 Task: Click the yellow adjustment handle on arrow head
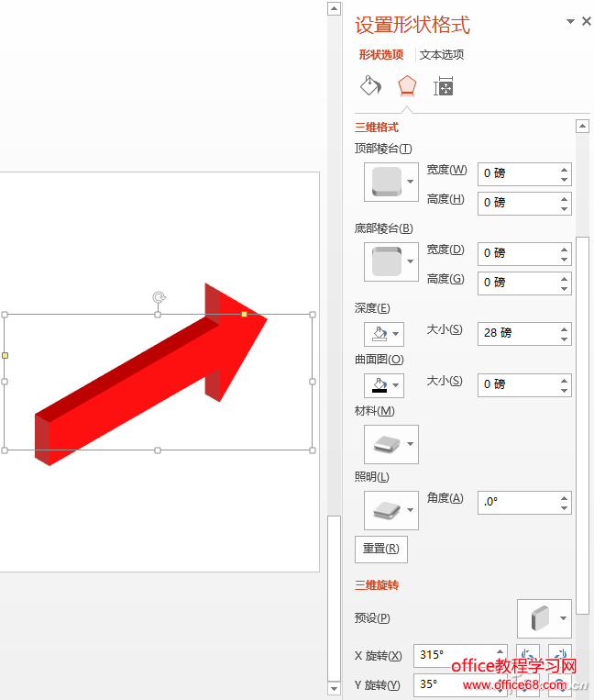pyautogui.click(x=244, y=315)
